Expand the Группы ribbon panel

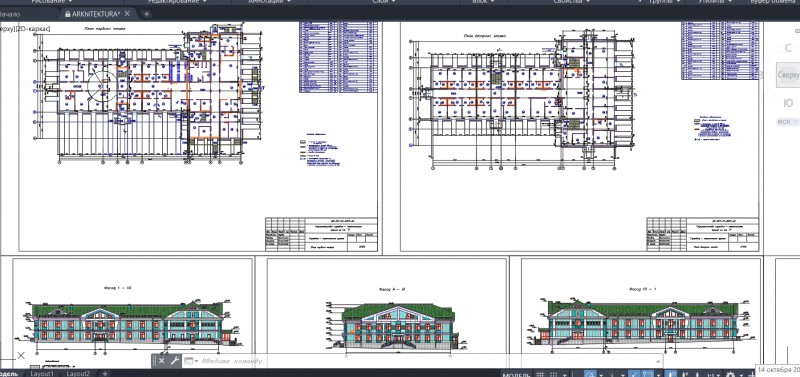pyautogui.click(x=665, y=2)
